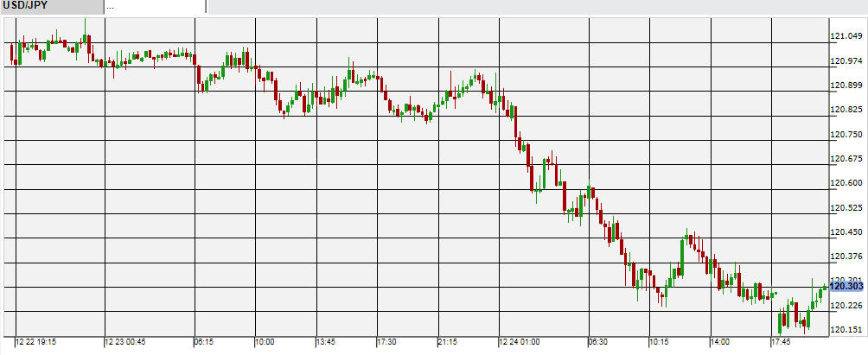This screenshot has height=355, width=868.
Task: Click the 120.600 price level label
Action: coord(846,183)
